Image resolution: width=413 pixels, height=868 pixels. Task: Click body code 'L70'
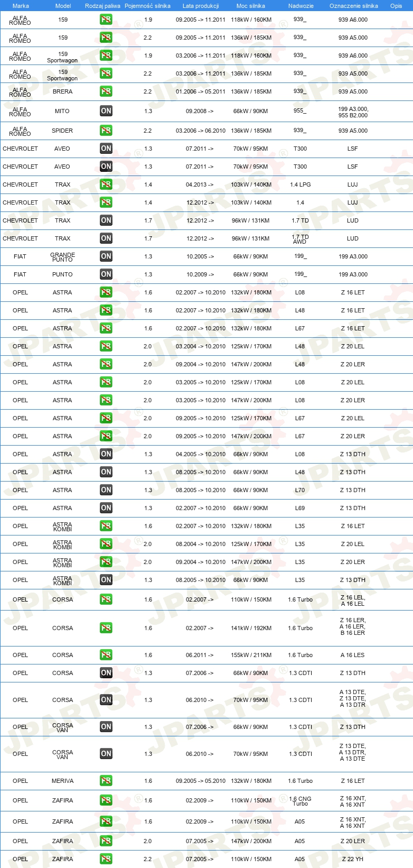(x=300, y=490)
